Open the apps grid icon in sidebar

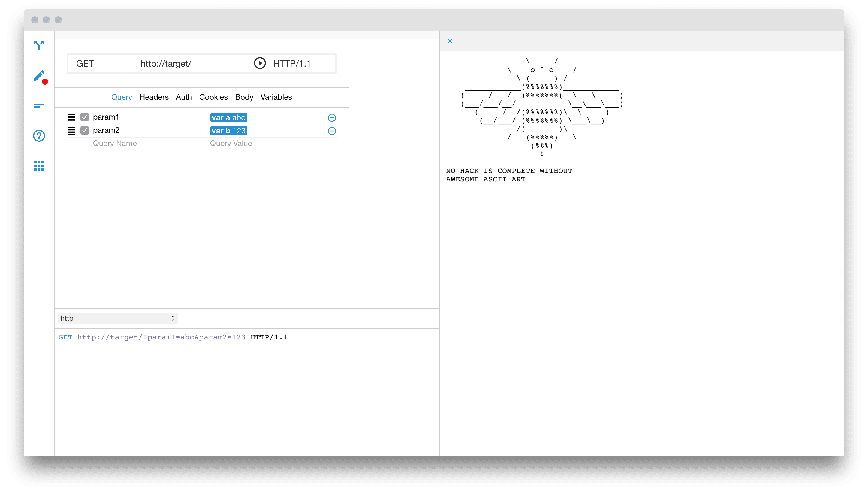(x=39, y=166)
